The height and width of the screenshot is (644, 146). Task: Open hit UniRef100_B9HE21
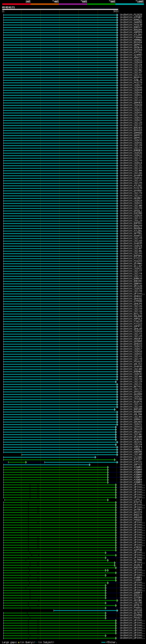pyautogui.click(x=131, y=20)
